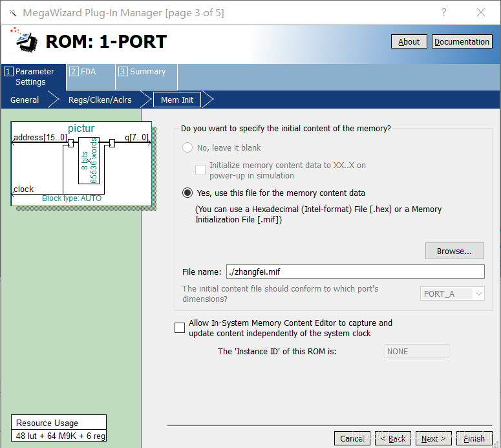Open the Documentation
Screen dimensions: 501x448
tap(462, 41)
